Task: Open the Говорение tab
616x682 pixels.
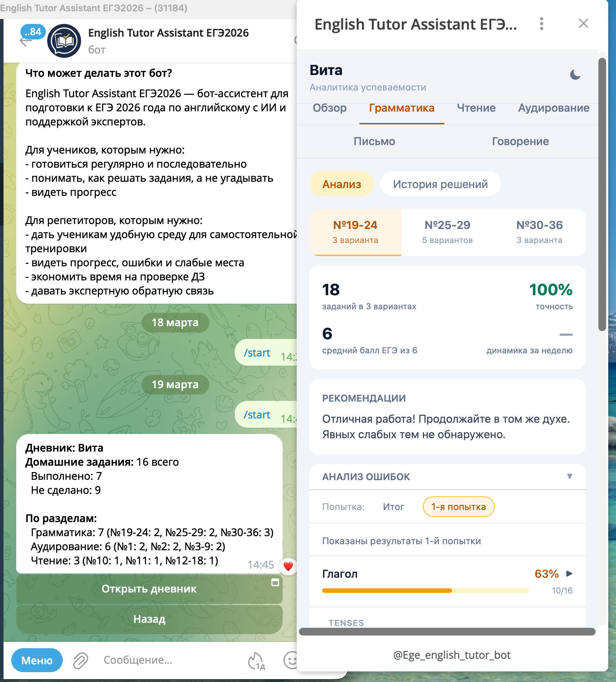Action: click(520, 141)
